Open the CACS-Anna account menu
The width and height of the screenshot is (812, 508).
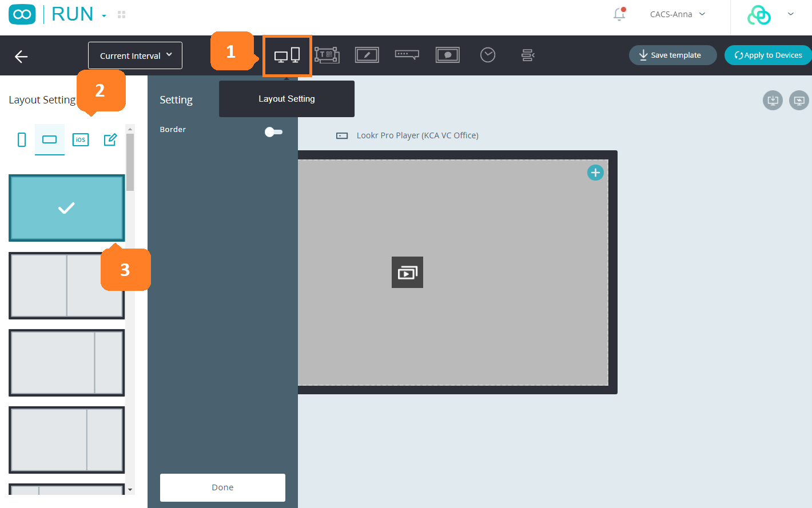point(678,14)
